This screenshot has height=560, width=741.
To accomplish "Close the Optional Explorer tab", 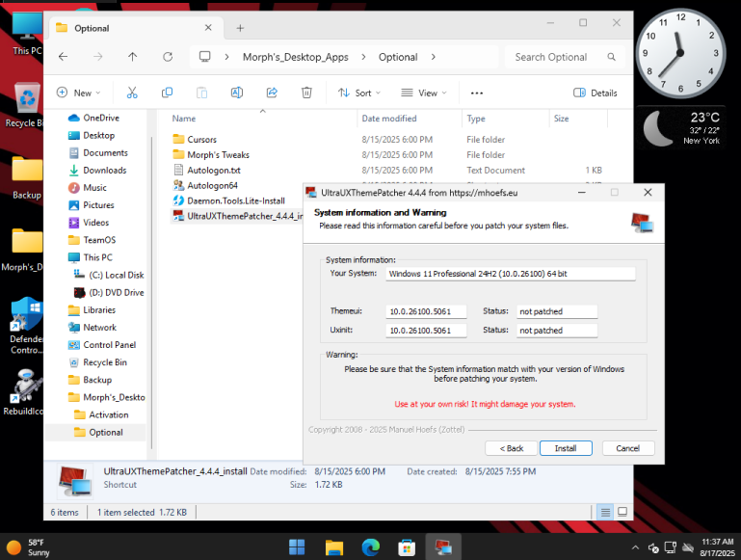I will [x=208, y=28].
